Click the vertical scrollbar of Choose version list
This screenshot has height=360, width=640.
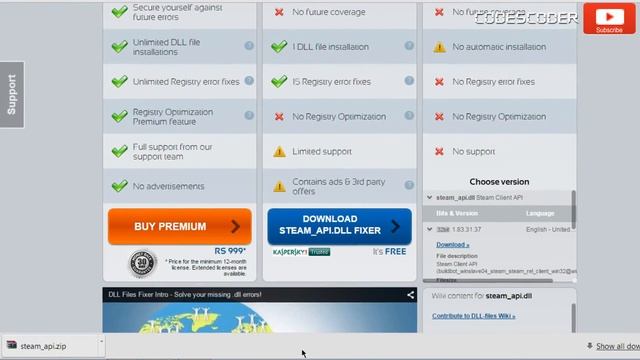[573, 210]
